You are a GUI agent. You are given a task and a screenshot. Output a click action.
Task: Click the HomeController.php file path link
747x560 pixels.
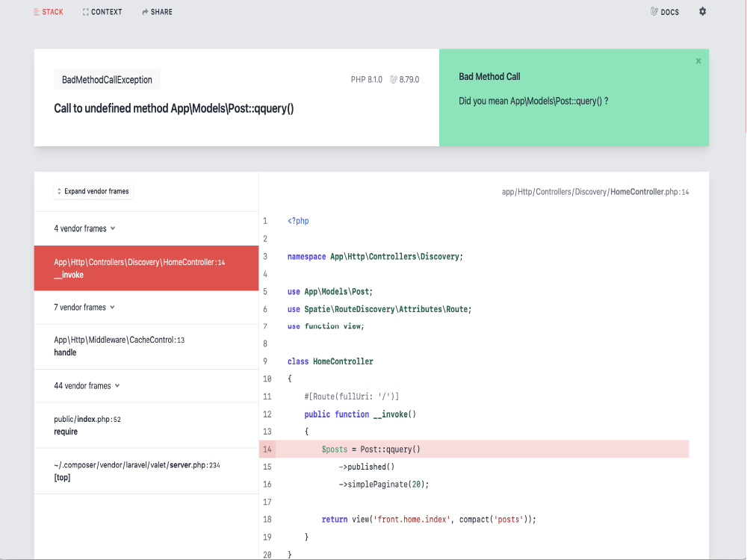(595, 192)
